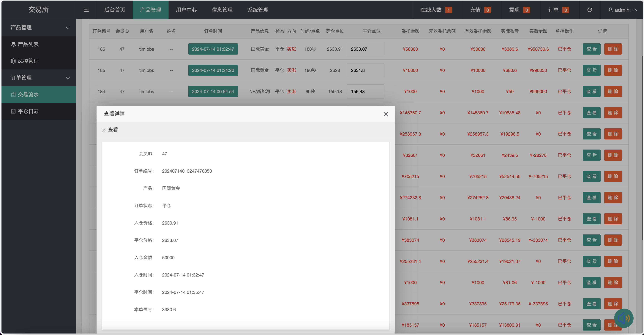Viewport: 644px width, 335px height.
Task: Switch to 用户中心 top tab
Action: click(186, 10)
